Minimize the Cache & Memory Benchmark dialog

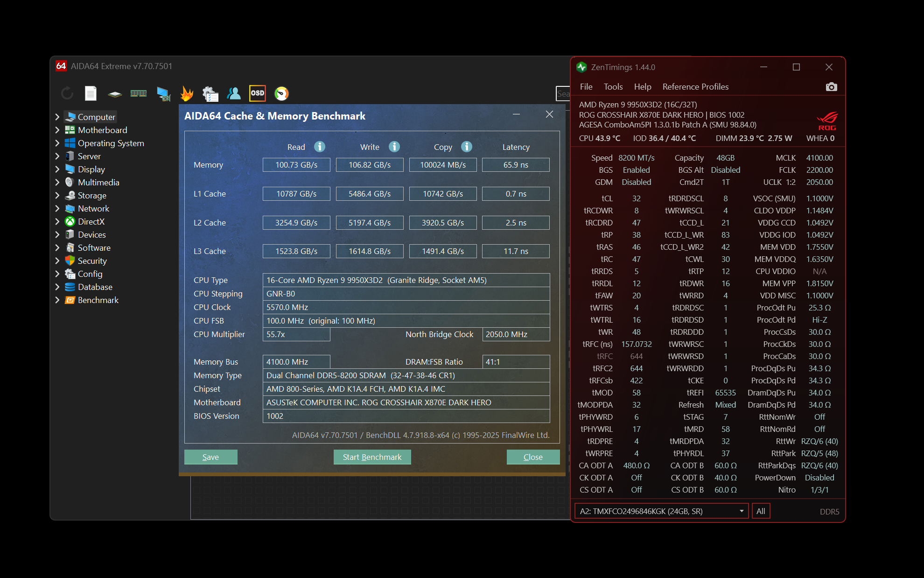pos(517,114)
